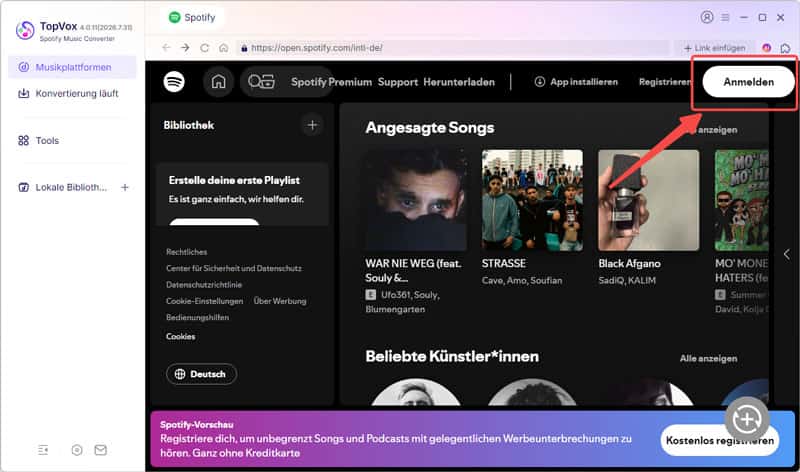Click the Beliebte Künstler*innen heading

point(452,356)
